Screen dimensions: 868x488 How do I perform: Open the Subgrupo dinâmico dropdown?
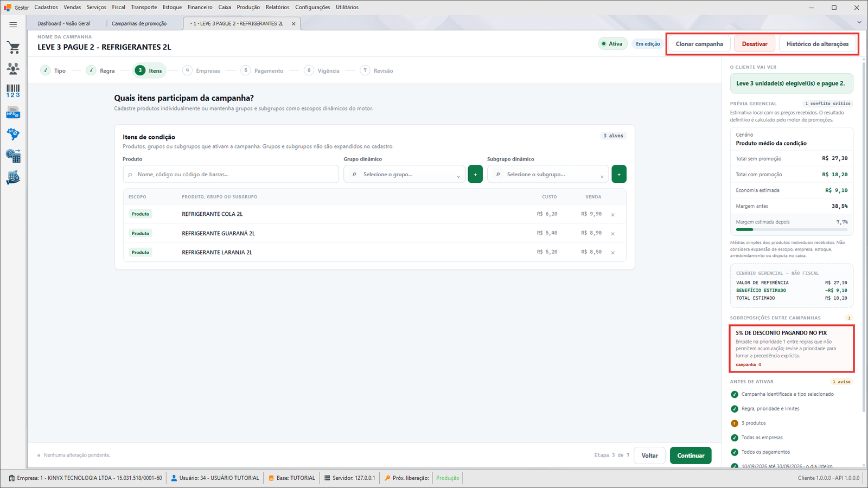(548, 174)
